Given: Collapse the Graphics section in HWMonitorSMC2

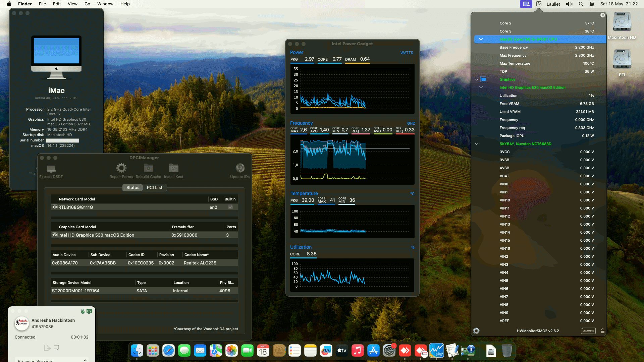Looking at the screenshot, I should click(477, 79).
